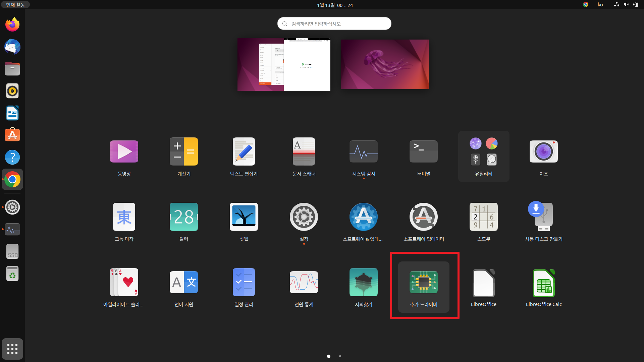Screen dimensions: 644x362
Task: Launch the 터미널 (Terminal) application
Action: [x=423, y=152]
